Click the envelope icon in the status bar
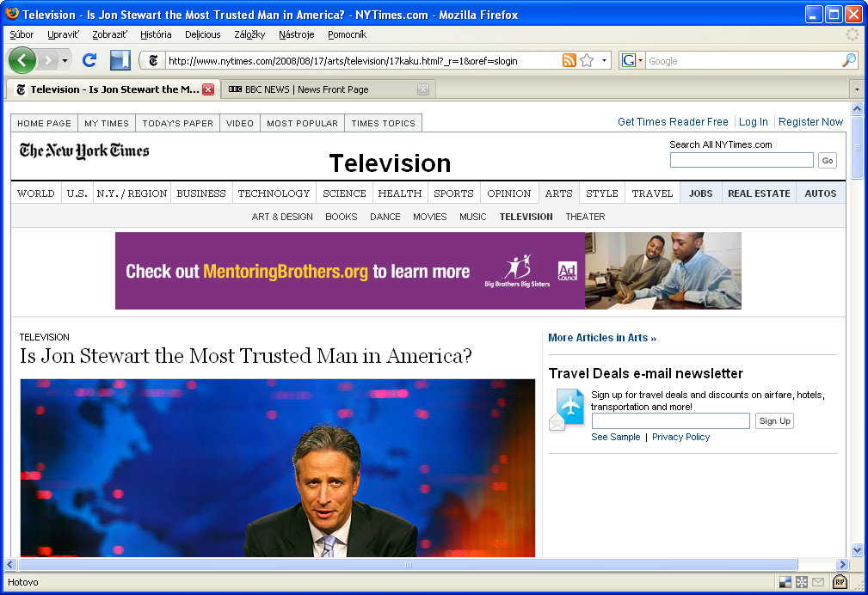 [818, 582]
